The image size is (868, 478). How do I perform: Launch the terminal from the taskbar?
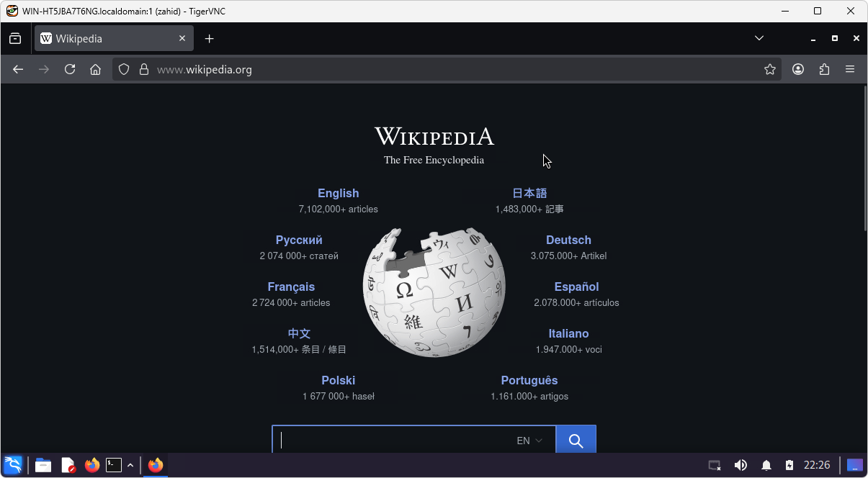113,465
